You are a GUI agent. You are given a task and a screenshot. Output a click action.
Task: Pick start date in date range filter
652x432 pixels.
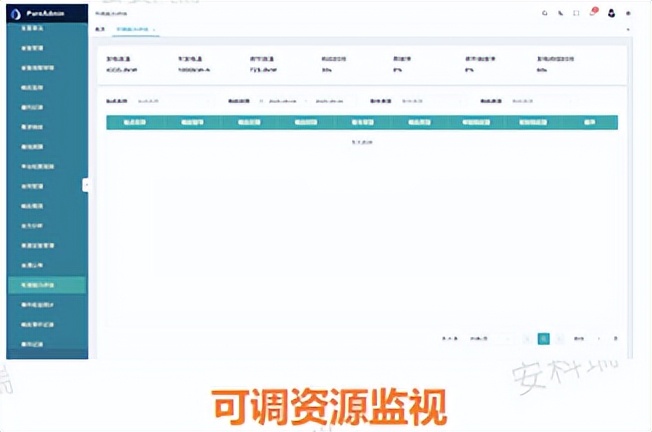click(x=283, y=101)
